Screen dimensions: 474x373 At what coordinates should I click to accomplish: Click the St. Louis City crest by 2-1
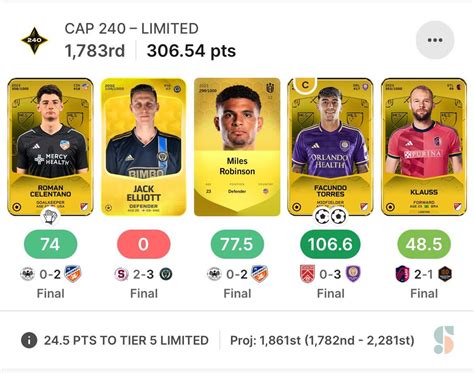402,274
